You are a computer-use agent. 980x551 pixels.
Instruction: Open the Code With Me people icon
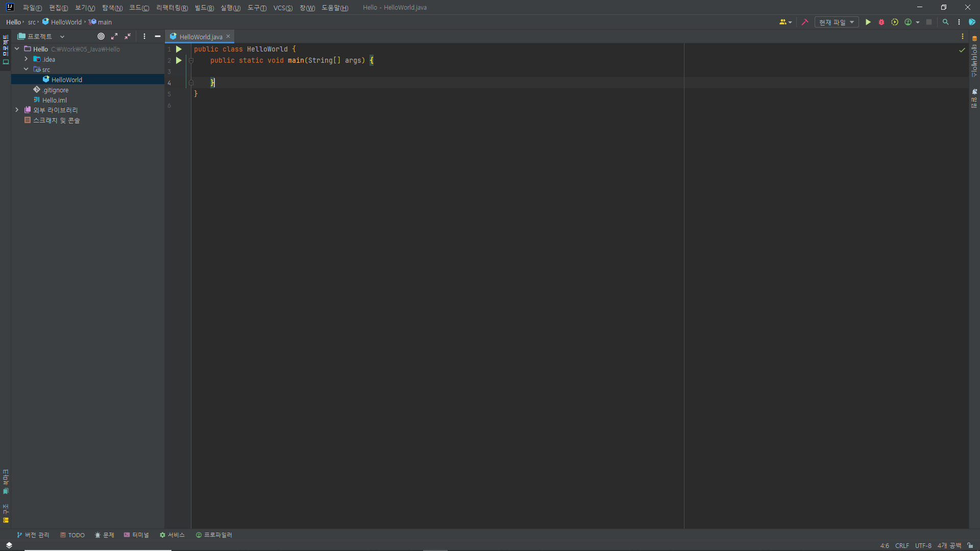(783, 22)
